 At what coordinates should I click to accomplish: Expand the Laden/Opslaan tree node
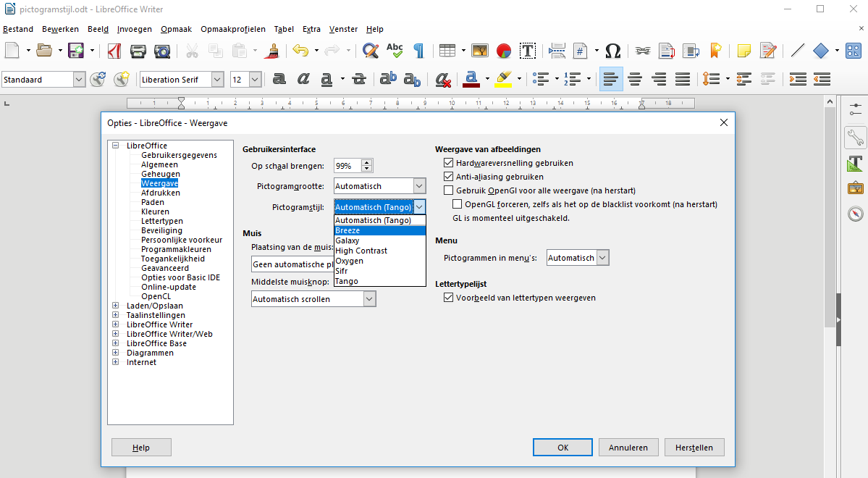(x=116, y=306)
